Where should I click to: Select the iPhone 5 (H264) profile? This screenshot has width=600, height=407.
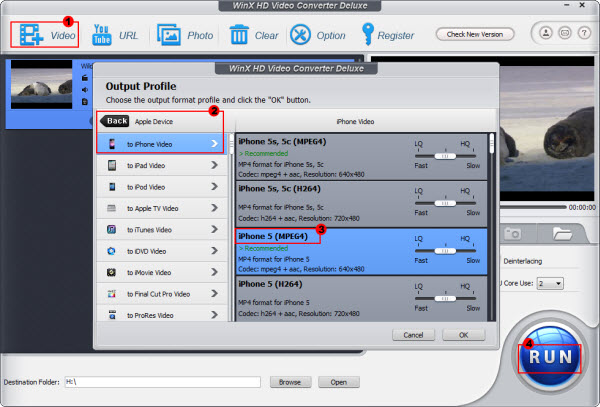pos(361,298)
